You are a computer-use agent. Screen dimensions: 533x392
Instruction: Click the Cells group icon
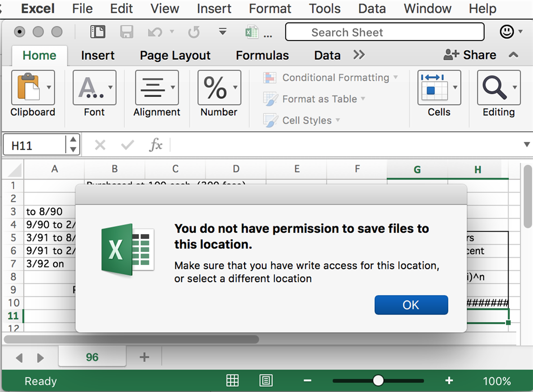pyautogui.click(x=434, y=87)
